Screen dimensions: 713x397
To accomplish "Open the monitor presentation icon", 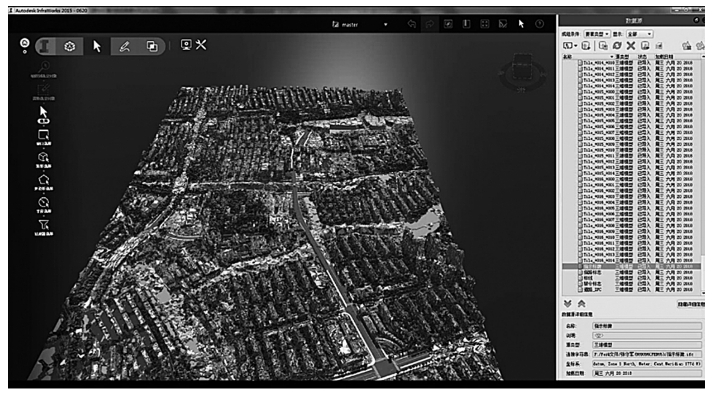I will [x=186, y=45].
